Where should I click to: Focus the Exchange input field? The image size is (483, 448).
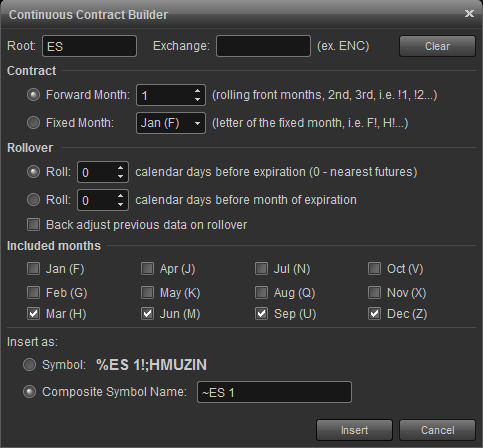[263, 46]
